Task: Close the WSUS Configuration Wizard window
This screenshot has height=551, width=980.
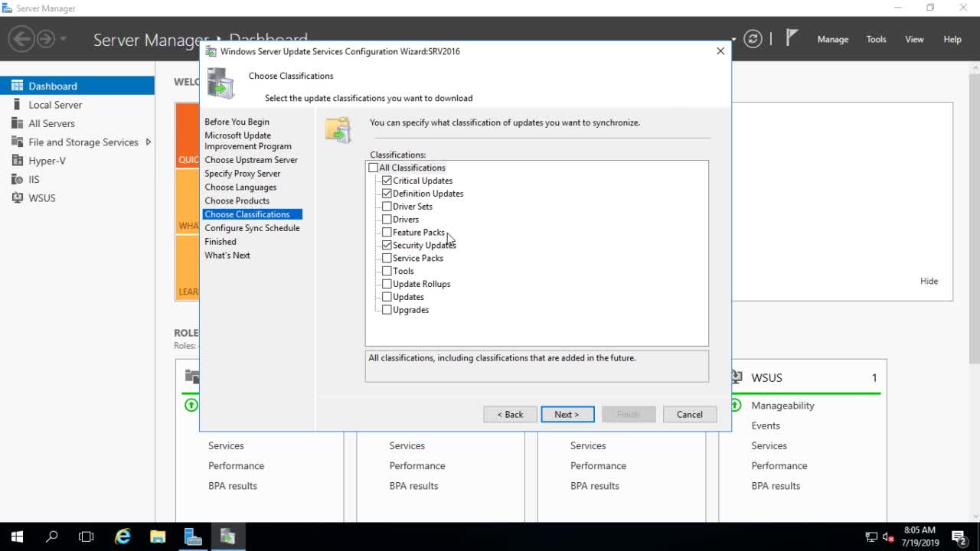Action: coord(720,51)
